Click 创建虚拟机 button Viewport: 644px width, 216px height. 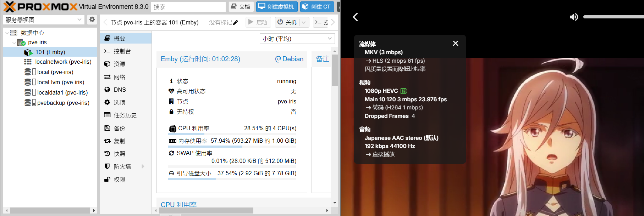pos(276,6)
